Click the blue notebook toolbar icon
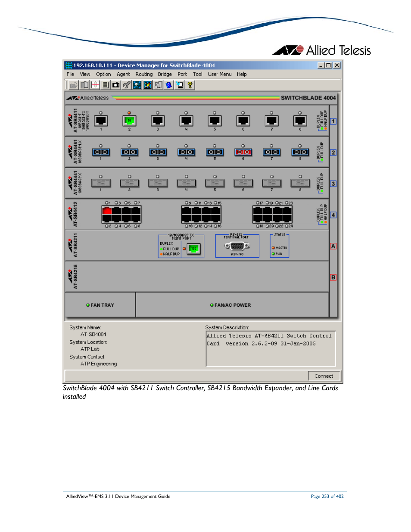 click(x=168, y=85)
